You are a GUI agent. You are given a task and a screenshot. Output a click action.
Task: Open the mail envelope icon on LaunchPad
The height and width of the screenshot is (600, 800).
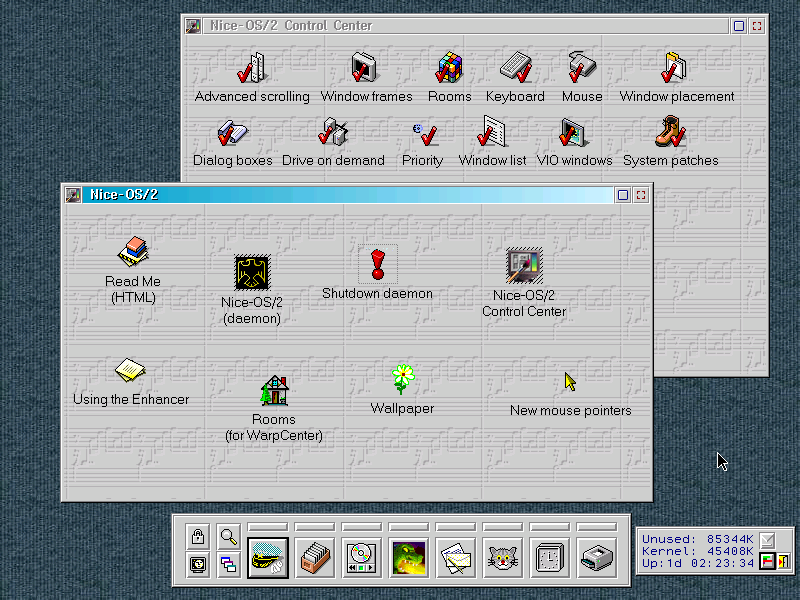click(456, 558)
